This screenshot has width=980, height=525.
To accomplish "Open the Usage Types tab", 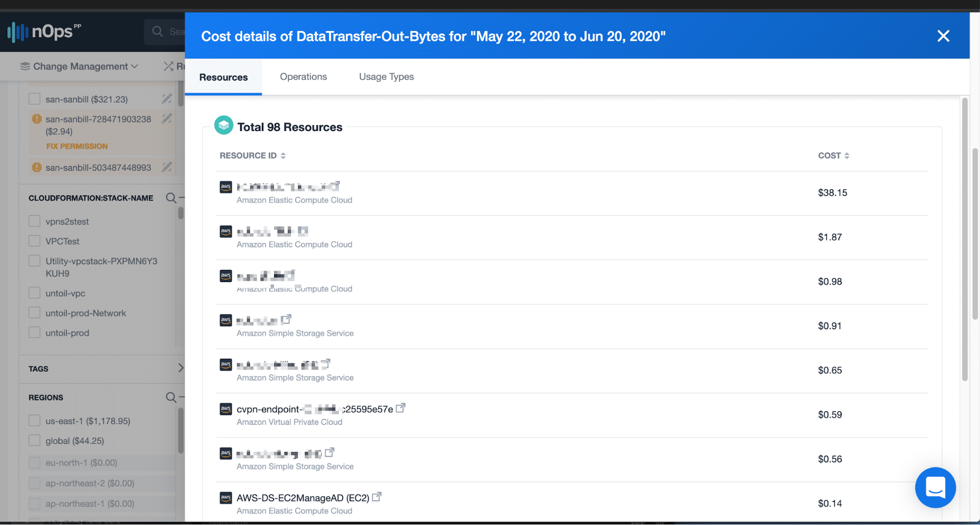I will click(x=386, y=77).
